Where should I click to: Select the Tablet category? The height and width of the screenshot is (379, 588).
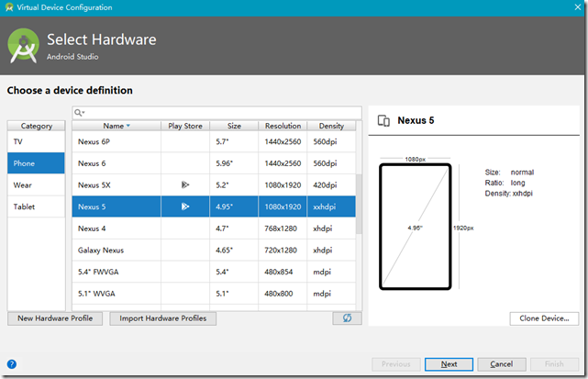tap(37, 206)
